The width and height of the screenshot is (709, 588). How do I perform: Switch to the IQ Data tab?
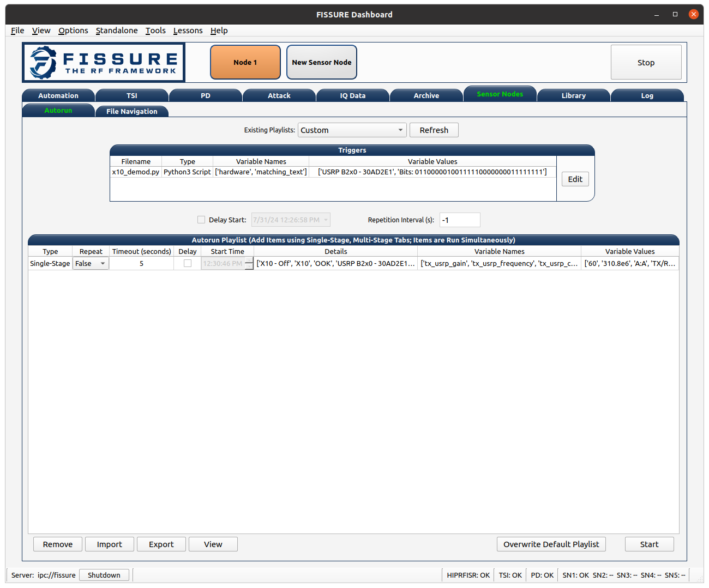pyautogui.click(x=353, y=95)
